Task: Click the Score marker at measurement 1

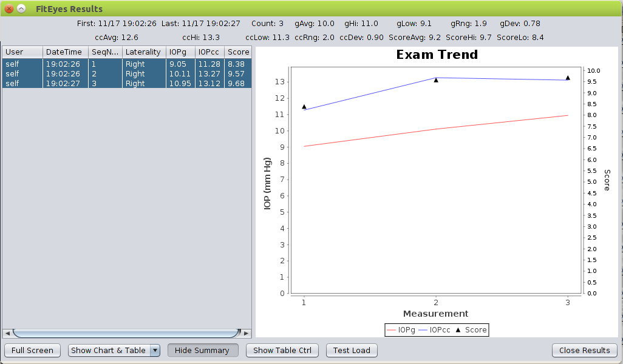Action: 304,107
